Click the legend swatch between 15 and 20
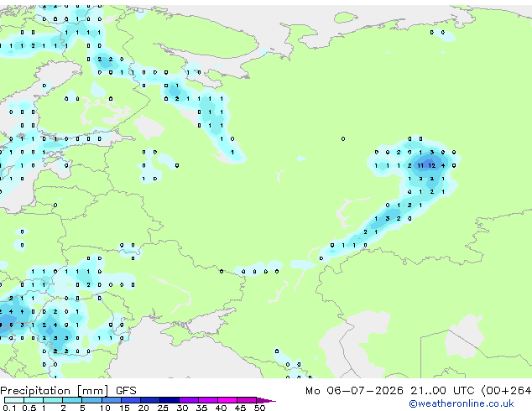 pos(131,400)
